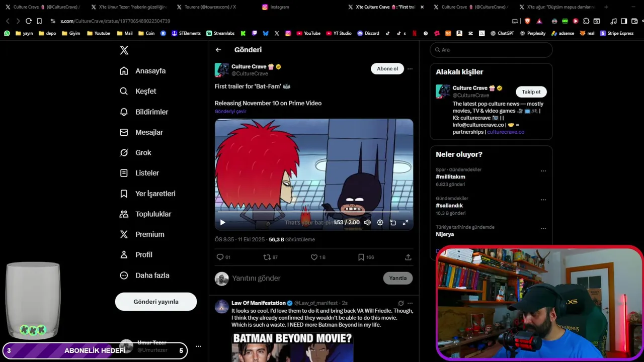
Task: Open the Discord bookmark
Action: pyautogui.click(x=368, y=33)
